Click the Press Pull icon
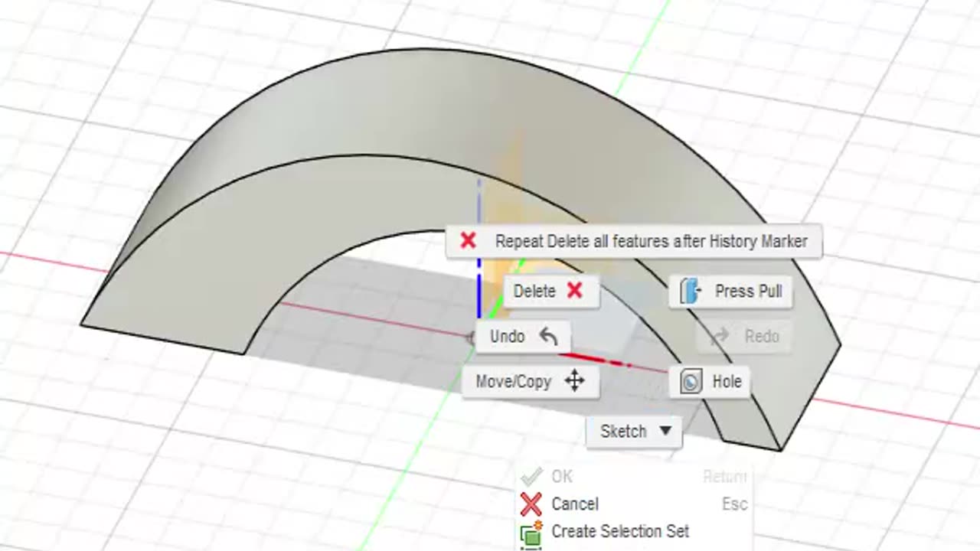 click(x=691, y=292)
